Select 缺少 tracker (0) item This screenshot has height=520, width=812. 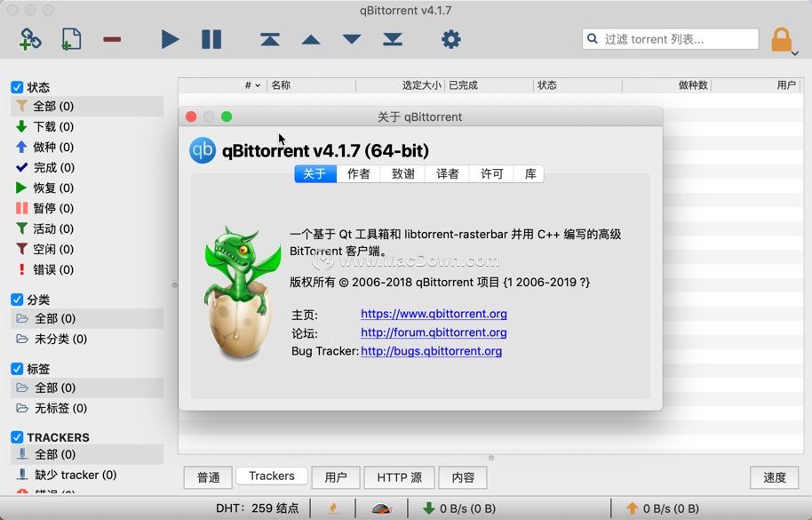[87, 475]
